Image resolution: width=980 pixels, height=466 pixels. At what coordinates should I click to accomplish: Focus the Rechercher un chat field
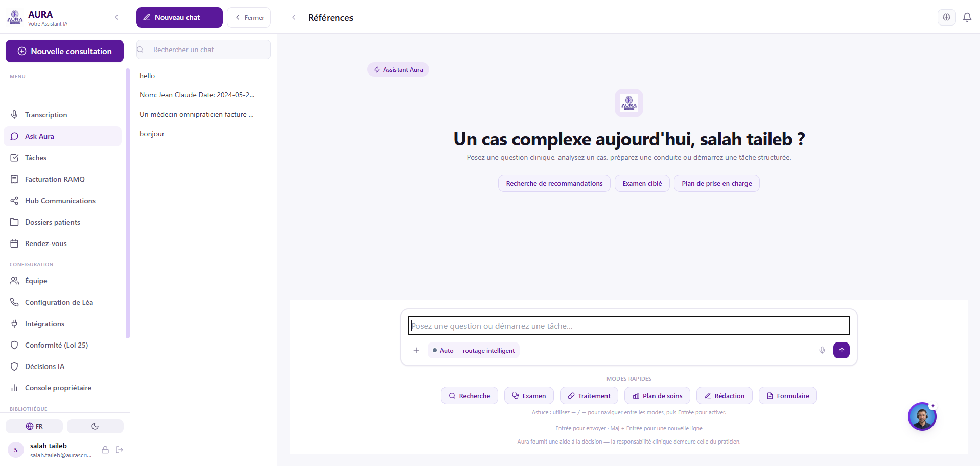[x=203, y=50]
